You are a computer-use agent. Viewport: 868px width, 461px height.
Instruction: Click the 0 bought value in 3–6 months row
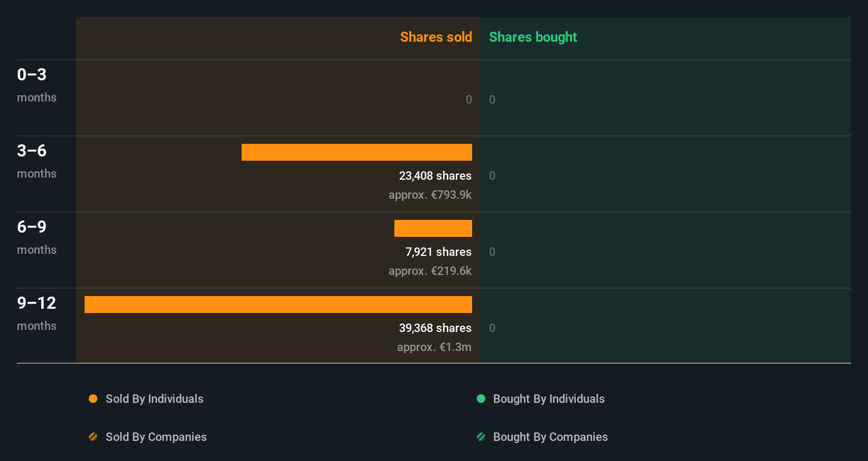(x=492, y=176)
